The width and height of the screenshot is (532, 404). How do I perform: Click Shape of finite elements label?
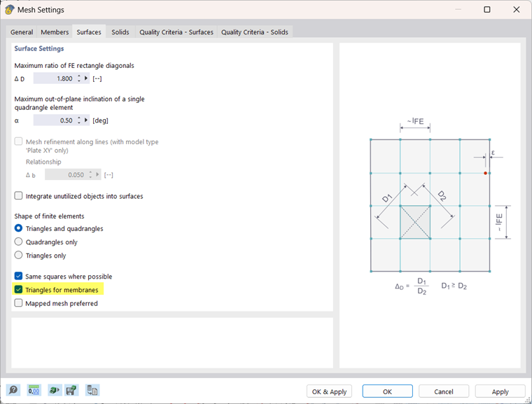49,216
